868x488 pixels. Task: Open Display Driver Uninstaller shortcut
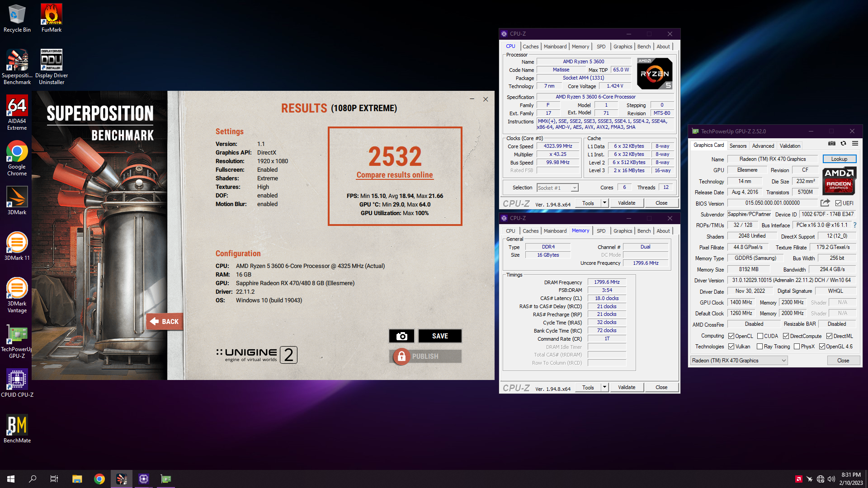pyautogui.click(x=52, y=67)
